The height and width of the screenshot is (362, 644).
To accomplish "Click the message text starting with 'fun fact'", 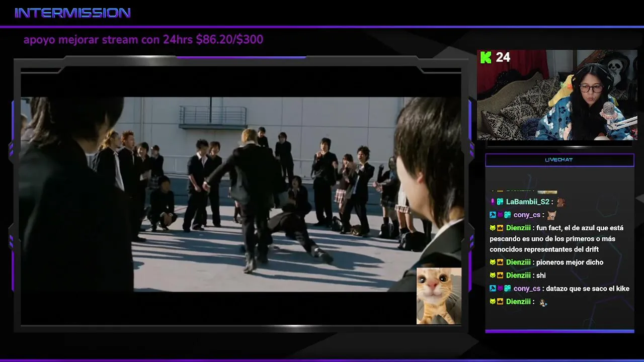I will pyautogui.click(x=556, y=238).
